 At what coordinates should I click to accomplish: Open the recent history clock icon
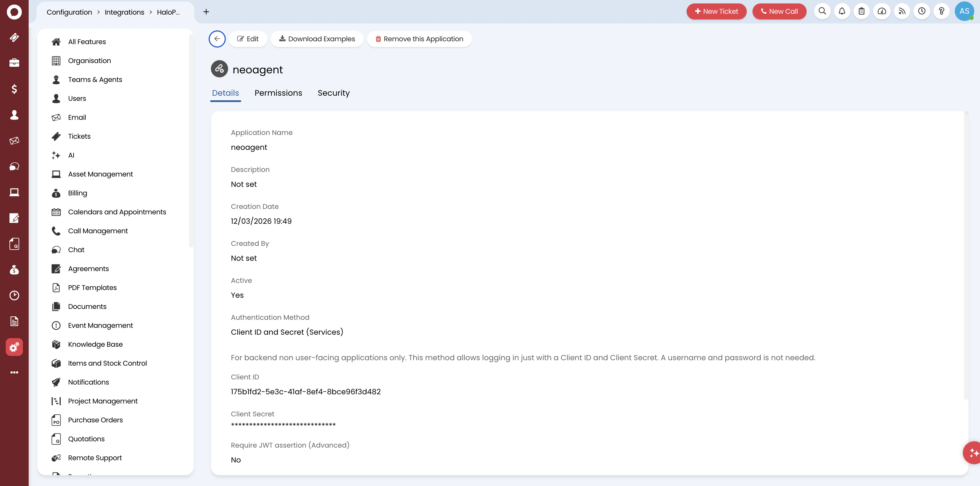click(x=922, y=11)
